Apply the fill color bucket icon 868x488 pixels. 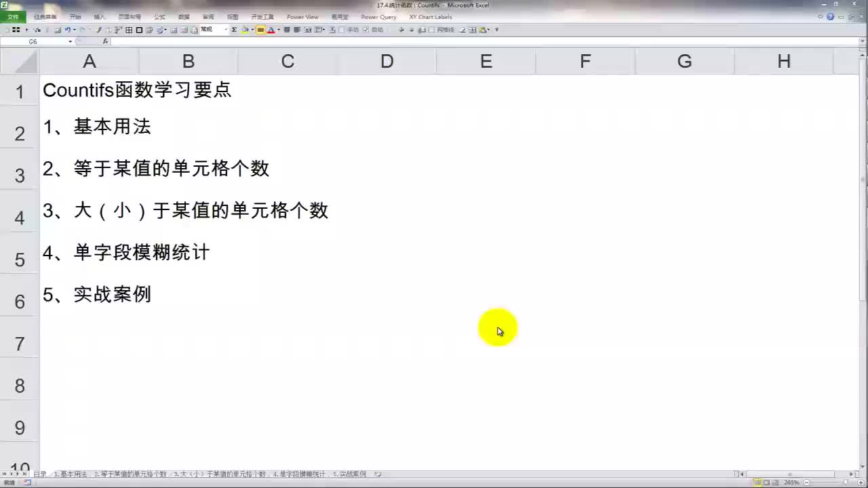[x=245, y=30]
